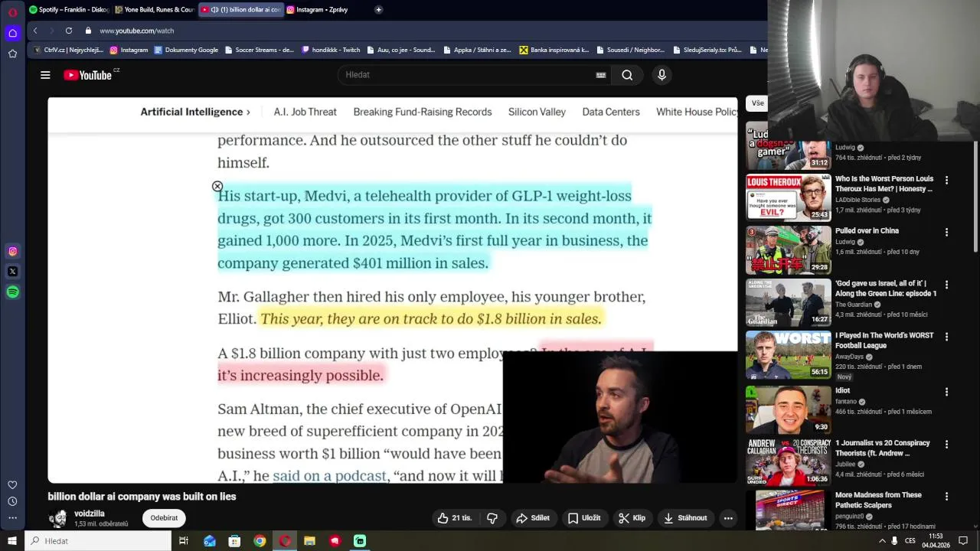Open Instagram in the Opera sidebar

(x=12, y=251)
